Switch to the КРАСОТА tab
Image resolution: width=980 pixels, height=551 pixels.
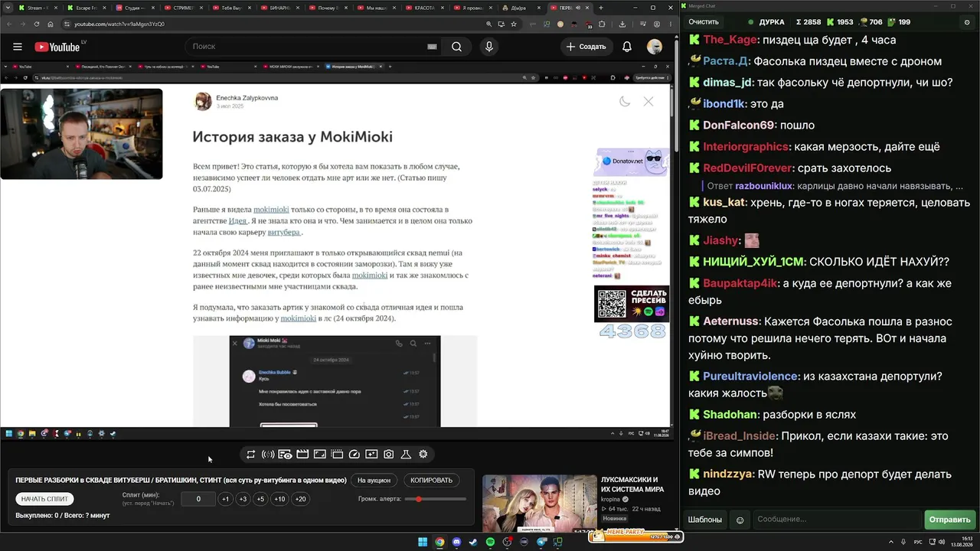click(423, 8)
